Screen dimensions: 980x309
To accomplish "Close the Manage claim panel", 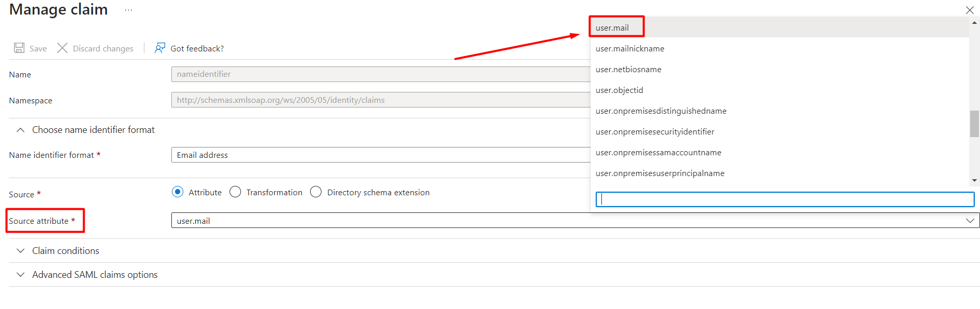I will (x=970, y=10).
